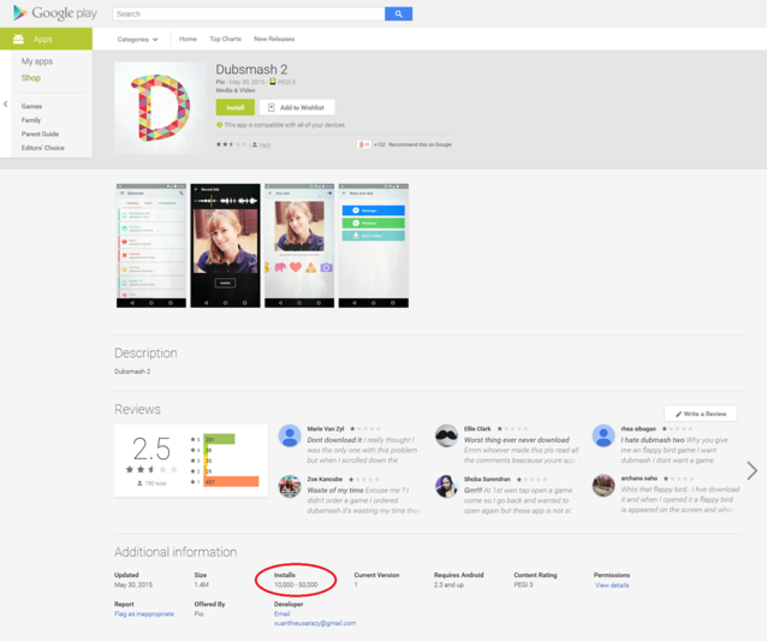Screen dimensions: 767x641
Task: Click the green Install button
Action: click(235, 107)
